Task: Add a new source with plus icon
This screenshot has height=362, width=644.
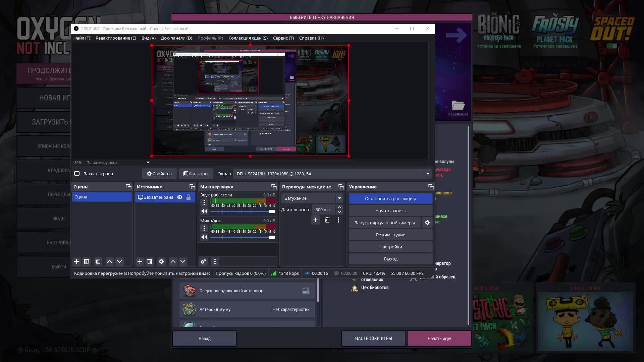Action: [x=140, y=261]
